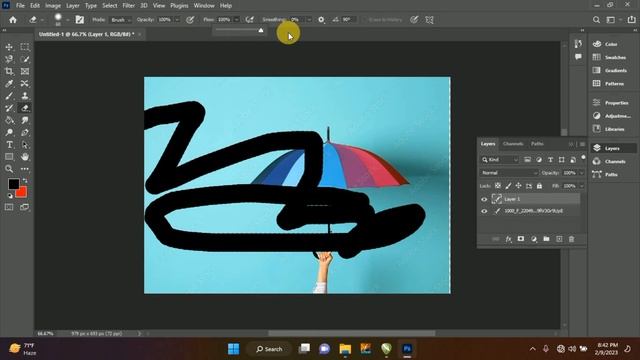Open the Color panel button
Screen dimensions: 640x360
click(606, 44)
